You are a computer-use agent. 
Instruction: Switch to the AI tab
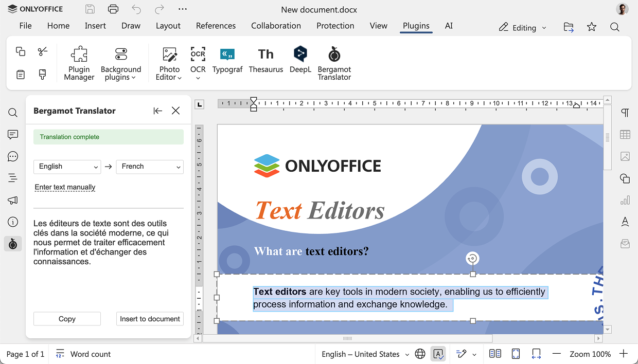tap(449, 26)
